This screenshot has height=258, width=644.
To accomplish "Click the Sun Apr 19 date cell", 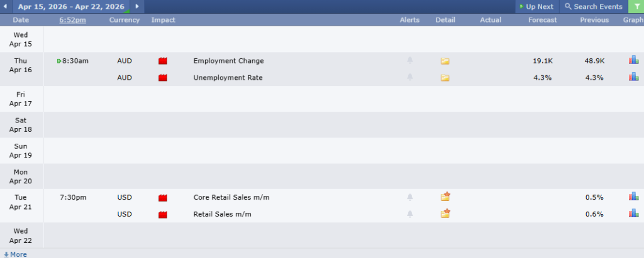I will tap(21, 151).
